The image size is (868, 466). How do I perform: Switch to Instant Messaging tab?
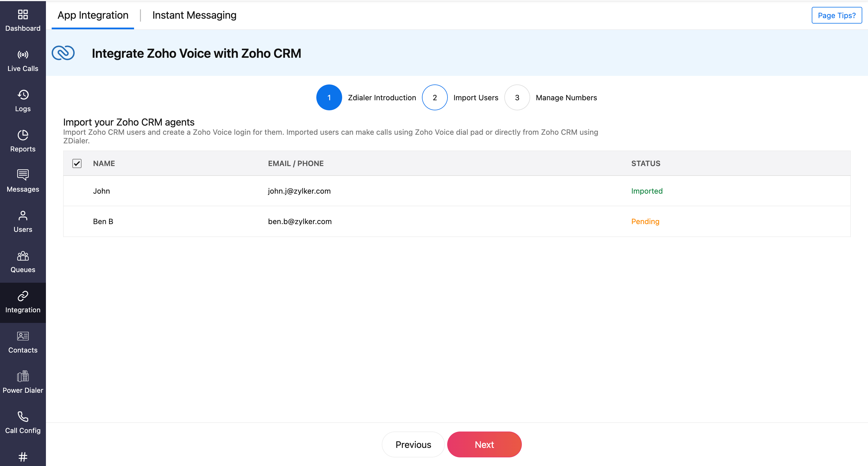194,15
